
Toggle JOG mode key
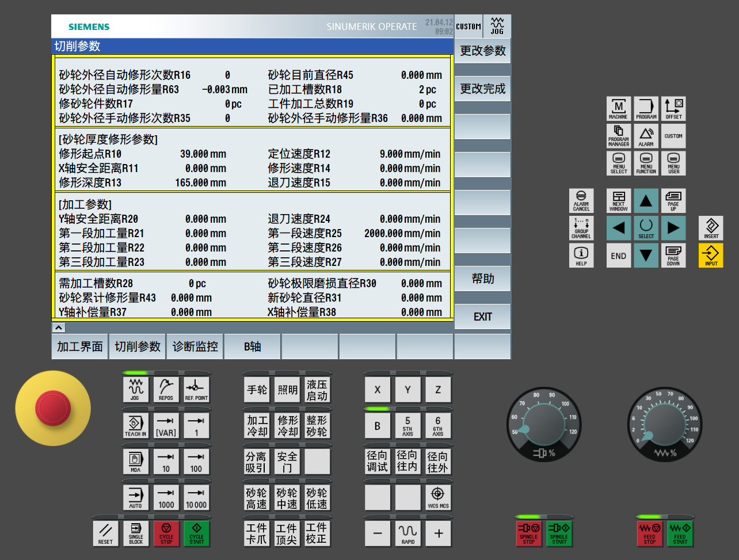point(135,390)
